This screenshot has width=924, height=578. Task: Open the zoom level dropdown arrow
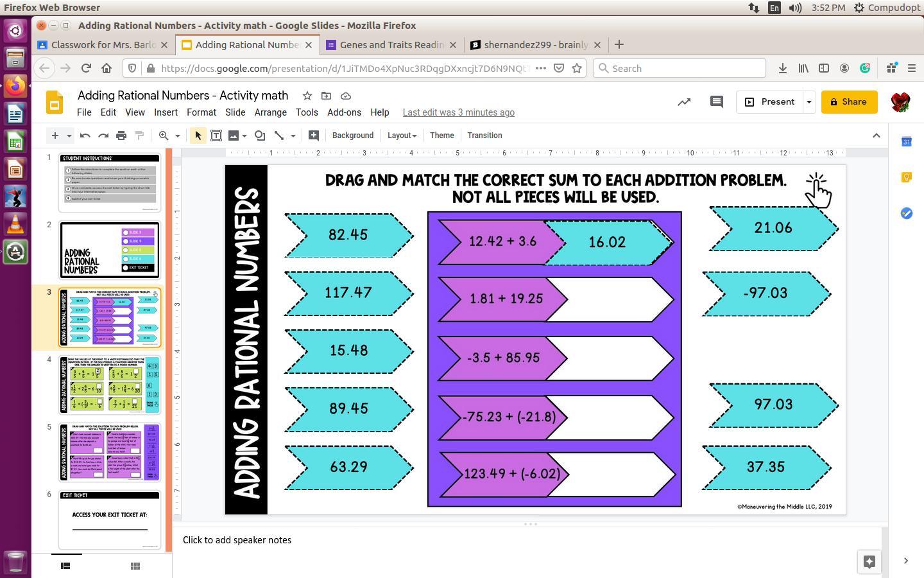tap(178, 136)
